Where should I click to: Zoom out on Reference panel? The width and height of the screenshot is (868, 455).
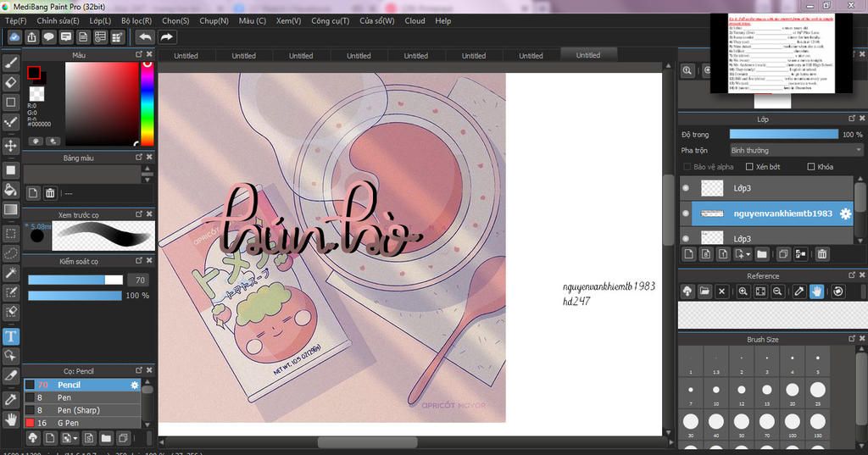(777, 291)
